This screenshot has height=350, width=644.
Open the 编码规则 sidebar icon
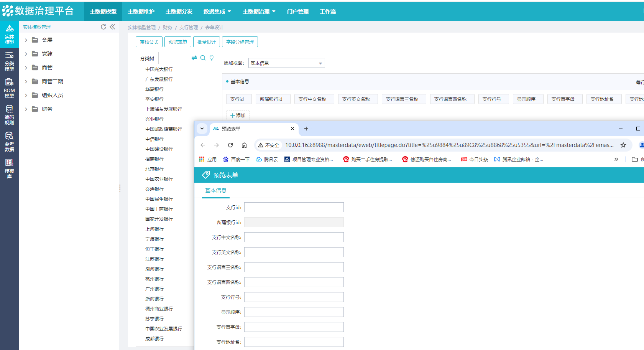pyautogui.click(x=9, y=115)
